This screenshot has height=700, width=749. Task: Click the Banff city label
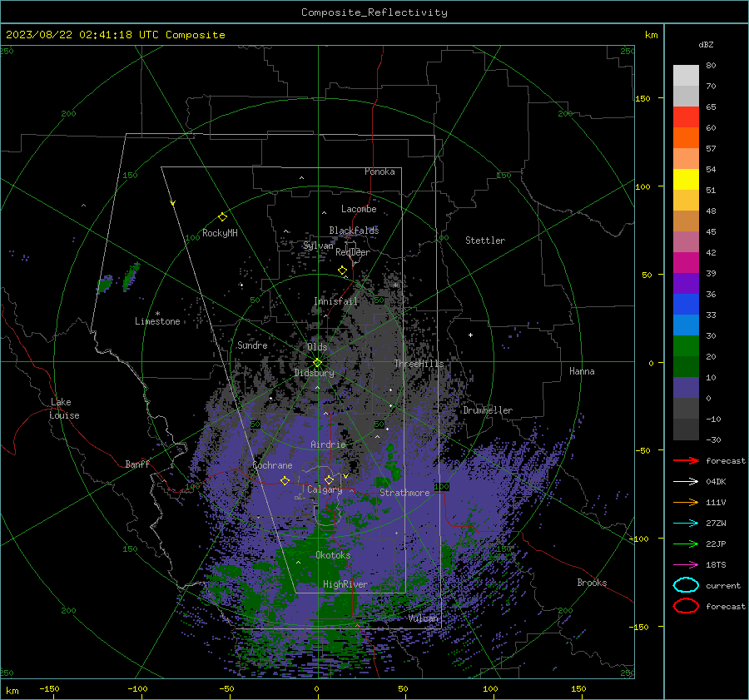pos(137,464)
